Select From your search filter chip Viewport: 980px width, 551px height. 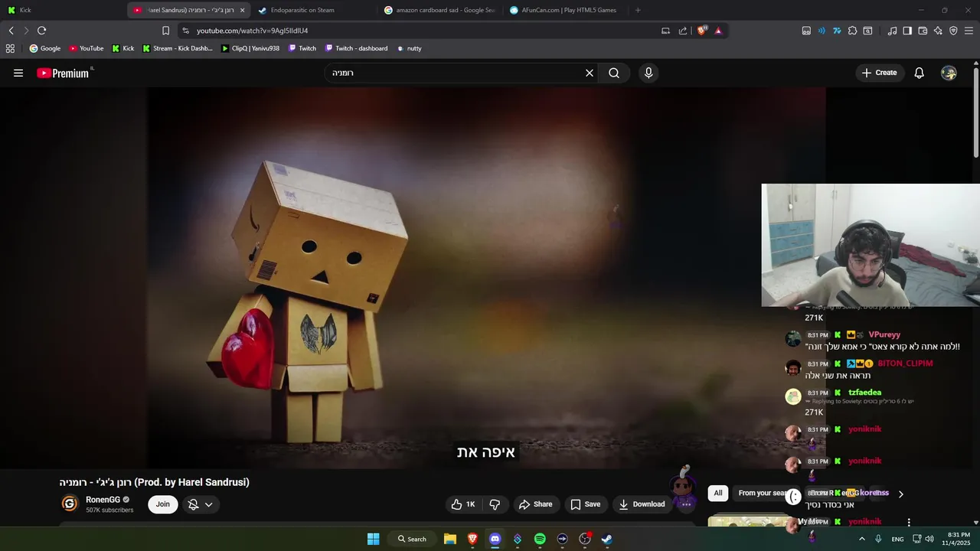764,493
